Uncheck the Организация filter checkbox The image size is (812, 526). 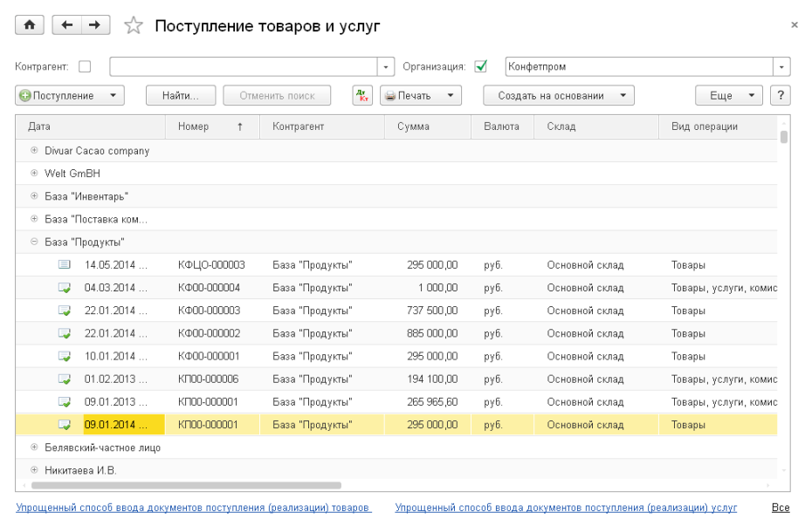[481, 66]
